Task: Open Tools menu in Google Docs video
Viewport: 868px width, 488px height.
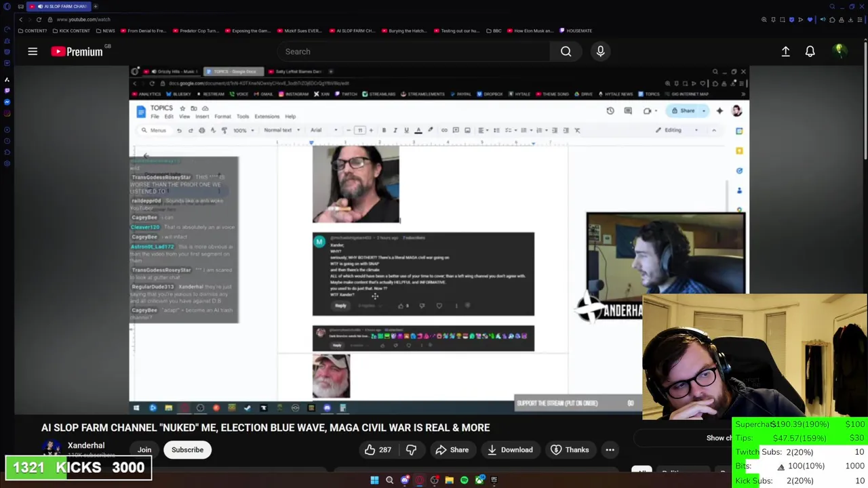Action: click(x=243, y=117)
